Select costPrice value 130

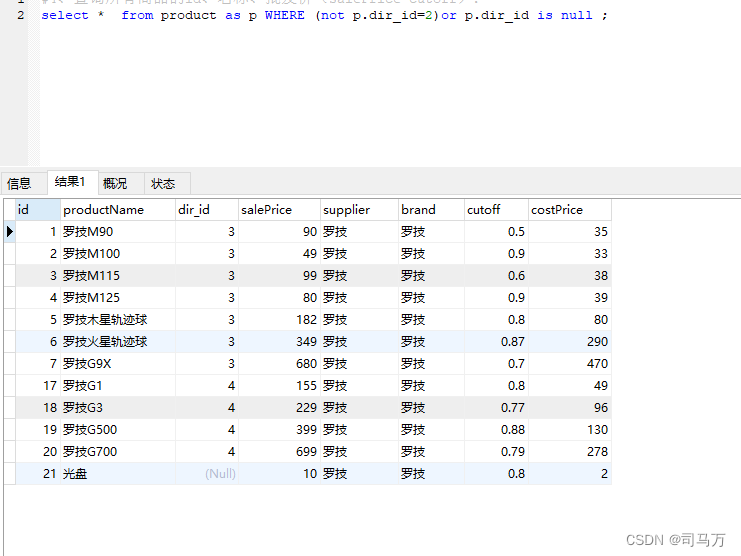[x=569, y=429]
